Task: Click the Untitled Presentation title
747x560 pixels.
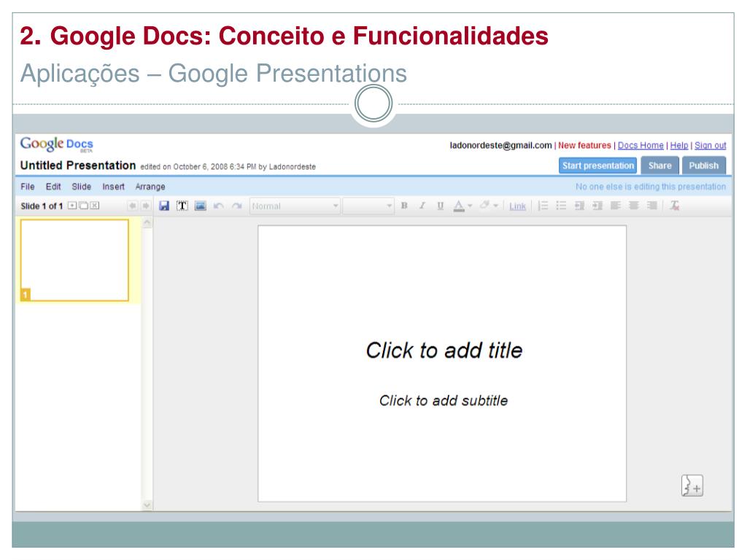Action: 78,166
